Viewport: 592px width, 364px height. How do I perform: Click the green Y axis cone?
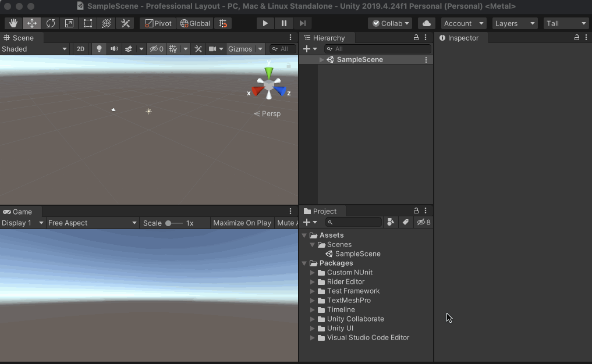click(269, 73)
